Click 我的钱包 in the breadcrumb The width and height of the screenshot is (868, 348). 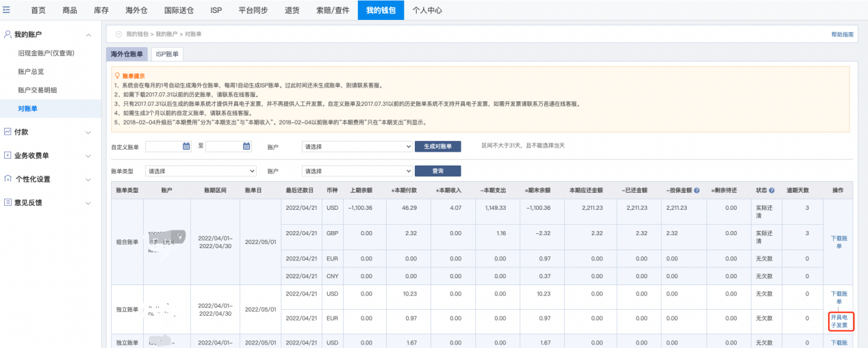coord(136,34)
